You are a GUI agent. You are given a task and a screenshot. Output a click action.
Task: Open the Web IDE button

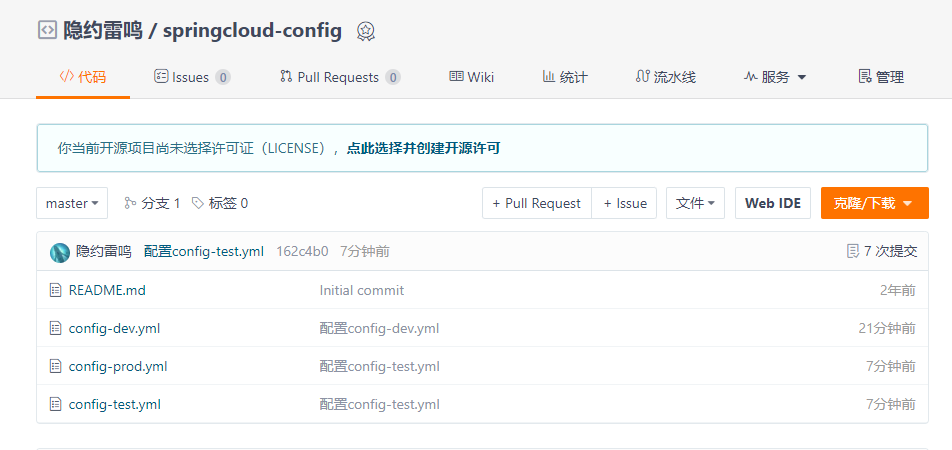[x=773, y=203]
